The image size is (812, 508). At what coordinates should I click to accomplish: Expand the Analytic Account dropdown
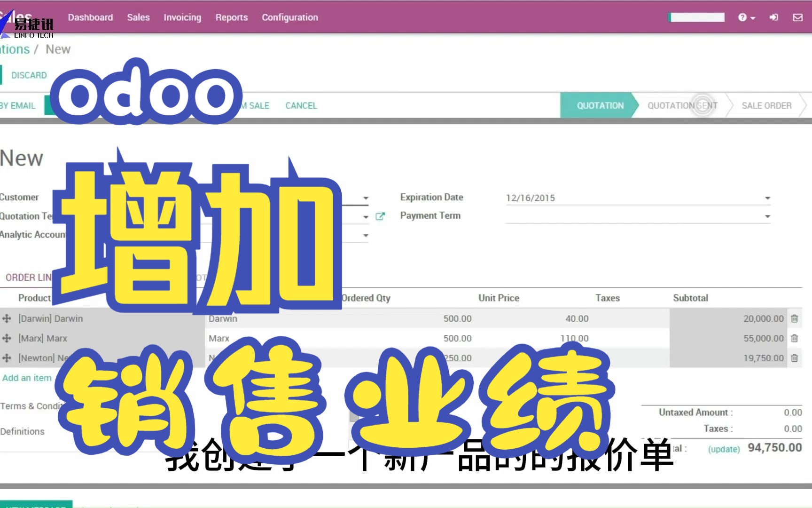(366, 235)
